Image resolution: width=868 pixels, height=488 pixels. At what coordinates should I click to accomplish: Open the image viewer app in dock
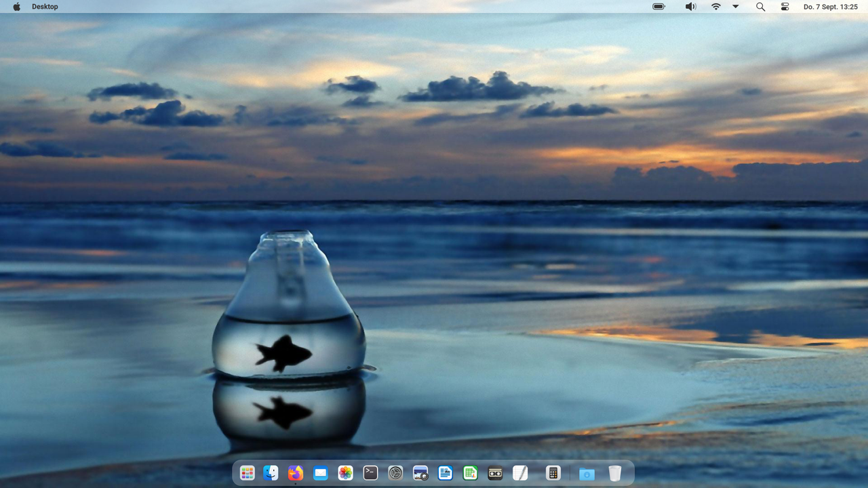click(x=420, y=473)
